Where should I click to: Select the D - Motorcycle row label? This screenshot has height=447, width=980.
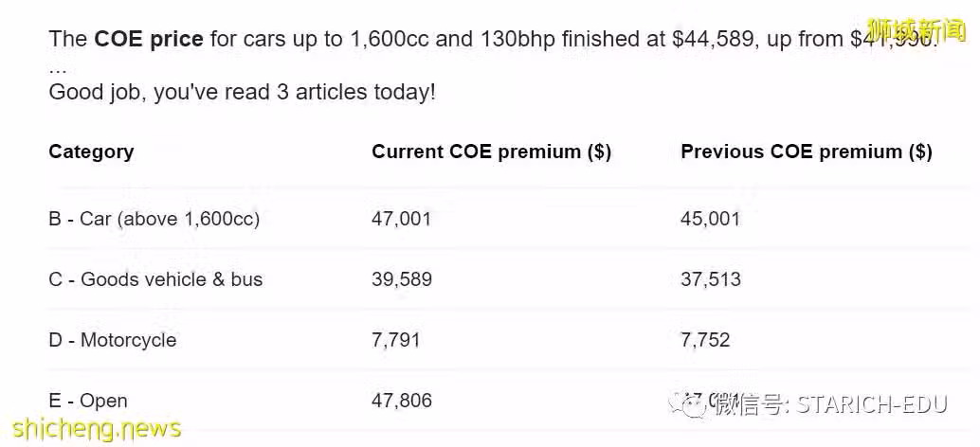click(x=113, y=340)
